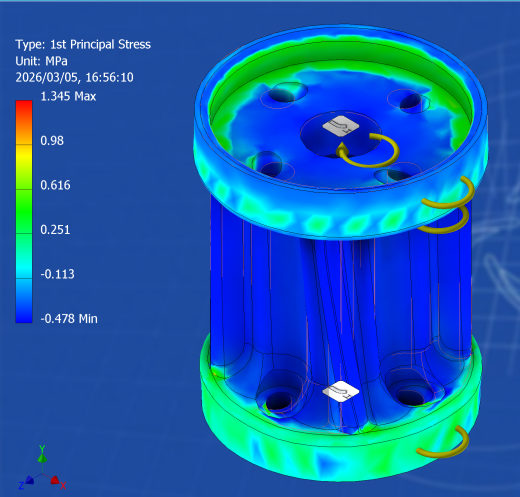Click the stress color legend bar
Viewport: 520px width, 497px height.
tap(24, 212)
